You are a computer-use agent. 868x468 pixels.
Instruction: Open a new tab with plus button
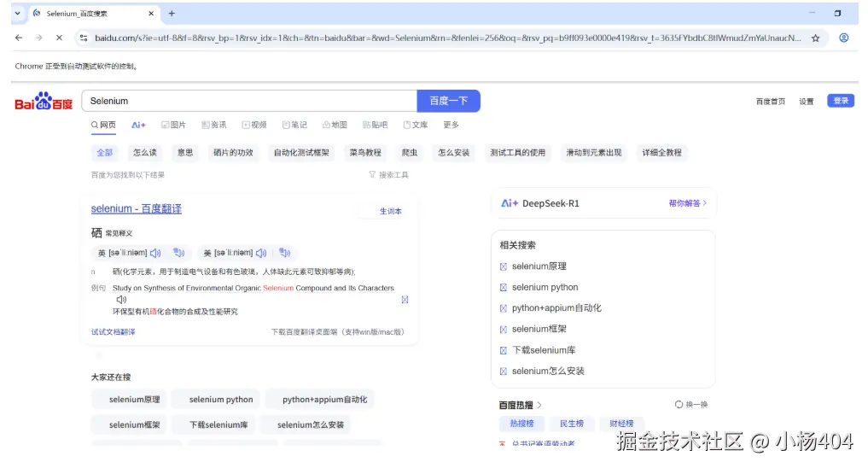tap(172, 14)
